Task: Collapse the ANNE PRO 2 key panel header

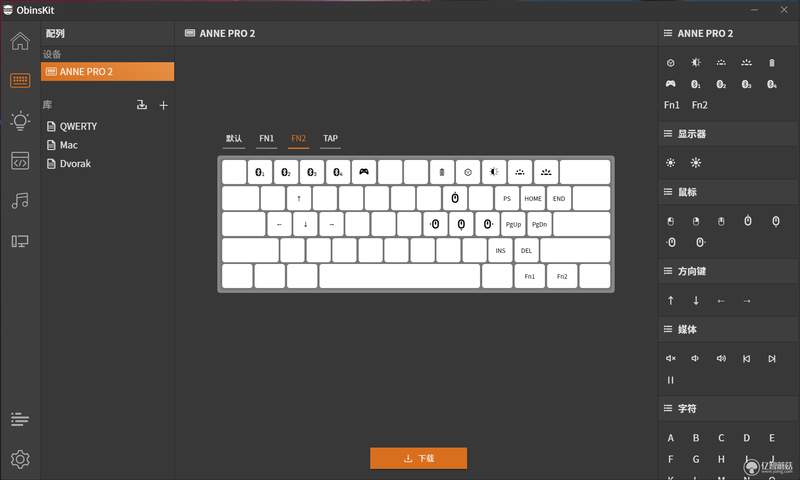Action: click(729, 33)
